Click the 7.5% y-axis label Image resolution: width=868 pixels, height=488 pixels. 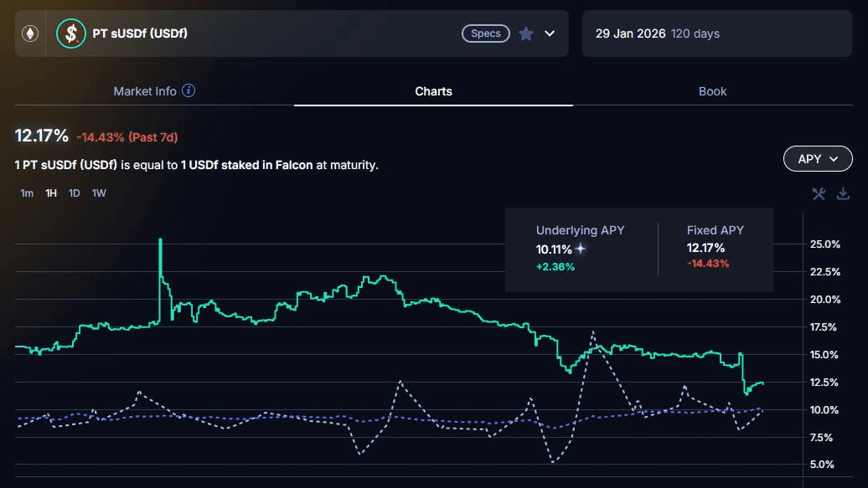[x=822, y=438]
